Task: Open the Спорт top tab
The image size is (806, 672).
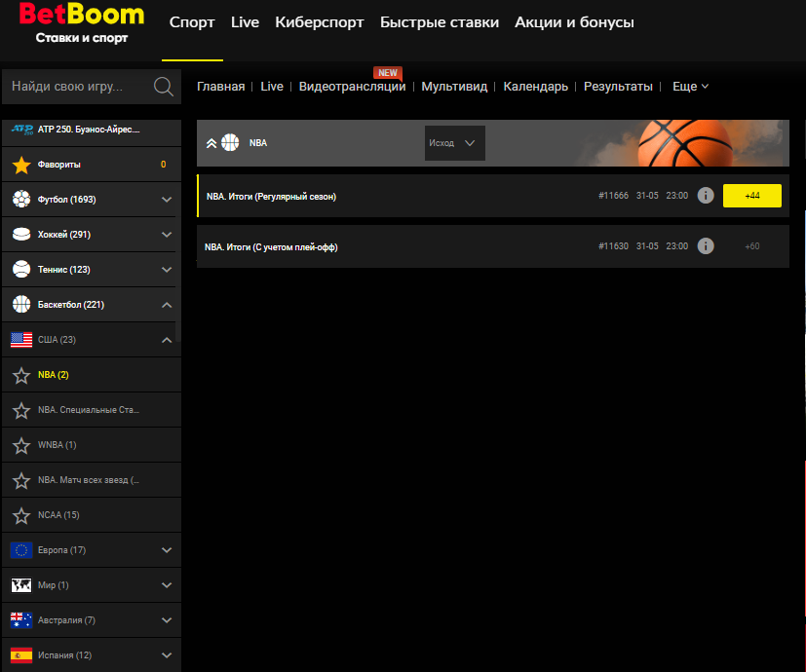Action: point(192,22)
